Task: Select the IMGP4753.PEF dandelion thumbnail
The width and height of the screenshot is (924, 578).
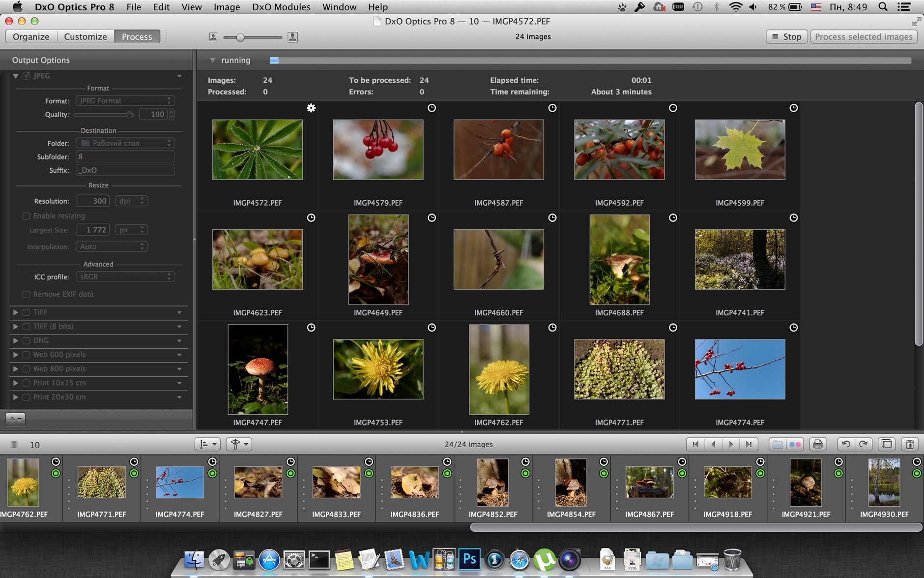Action: (378, 369)
